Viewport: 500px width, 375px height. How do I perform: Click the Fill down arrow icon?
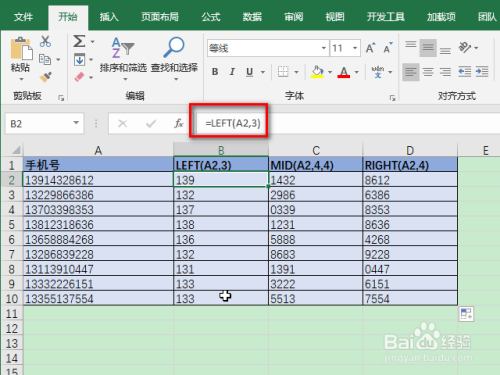(x=79, y=60)
